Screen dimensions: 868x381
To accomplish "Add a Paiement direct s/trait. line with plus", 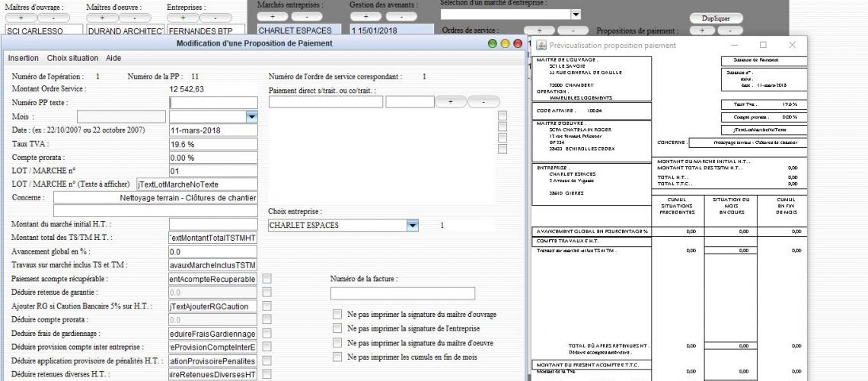I will tap(451, 102).
